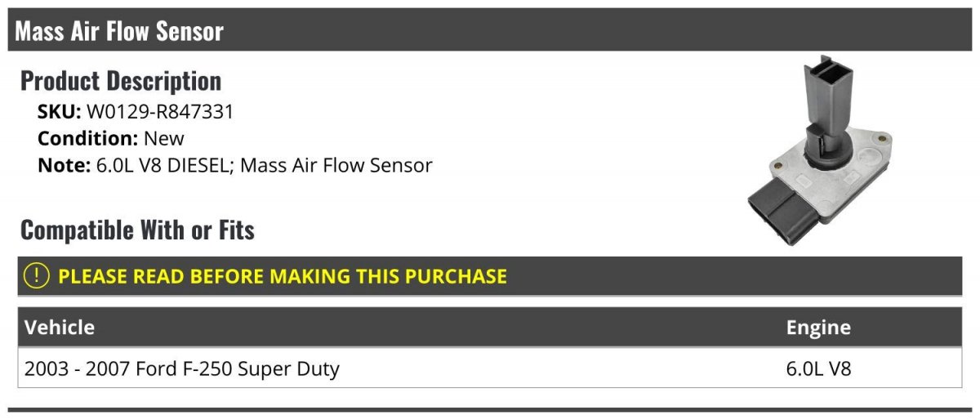Select the 2003 - 2007 Ford F-250 Super Duty row

(x=490, y=369)
